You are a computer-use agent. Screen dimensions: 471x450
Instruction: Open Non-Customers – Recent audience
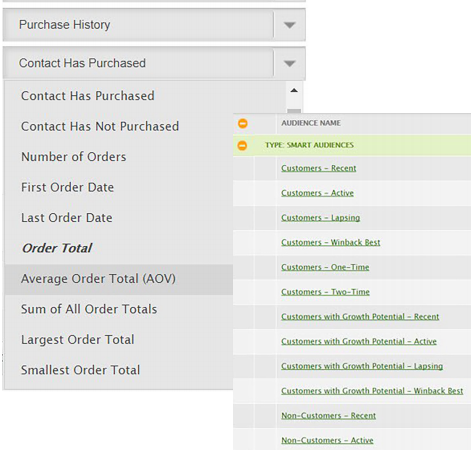[x=328, y=415]
